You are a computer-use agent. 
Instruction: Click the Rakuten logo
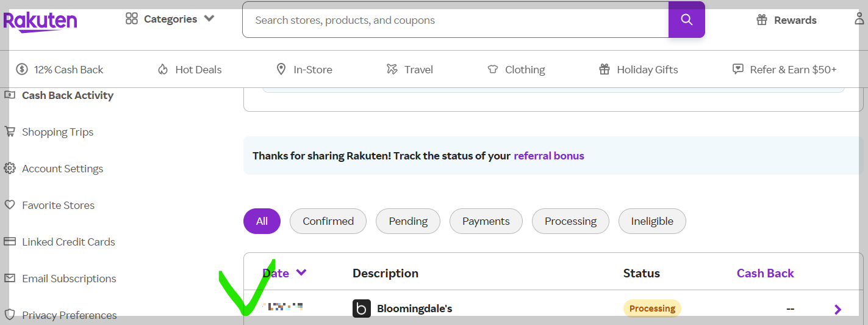pyautogui.click(x=40, y=21)
